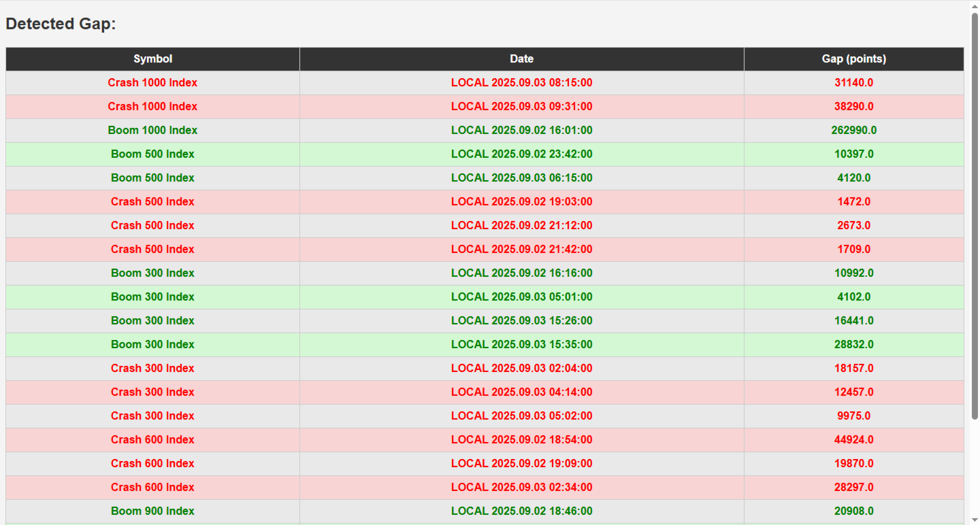Viewport: 980px width, 525px height.
Task: Click the Date column header
Action: point(522,59)
